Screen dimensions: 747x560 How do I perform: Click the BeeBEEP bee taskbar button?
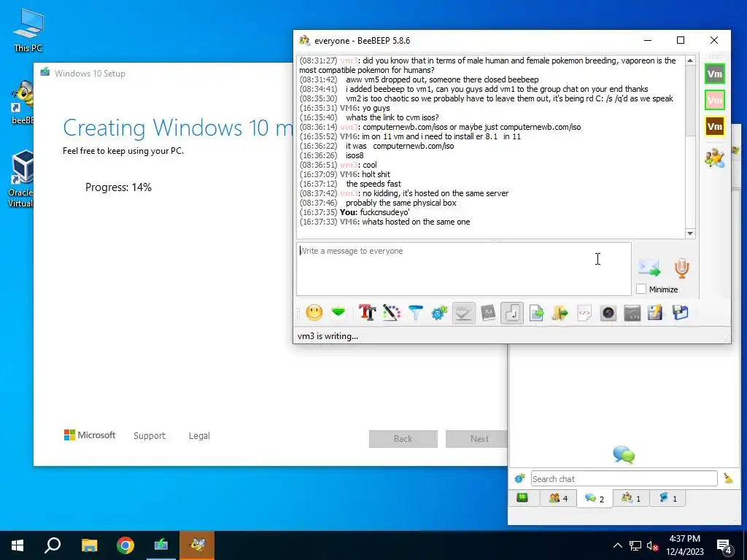tap(197, 545)
